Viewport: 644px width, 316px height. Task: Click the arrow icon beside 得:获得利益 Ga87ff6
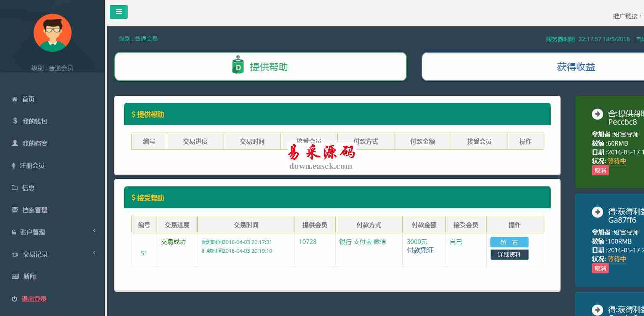click(597, 212)
